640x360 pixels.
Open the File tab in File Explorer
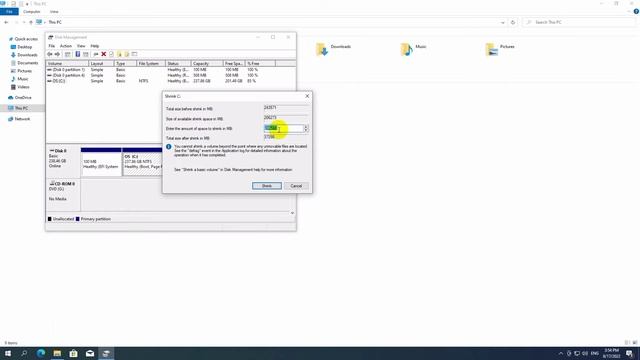9,11
